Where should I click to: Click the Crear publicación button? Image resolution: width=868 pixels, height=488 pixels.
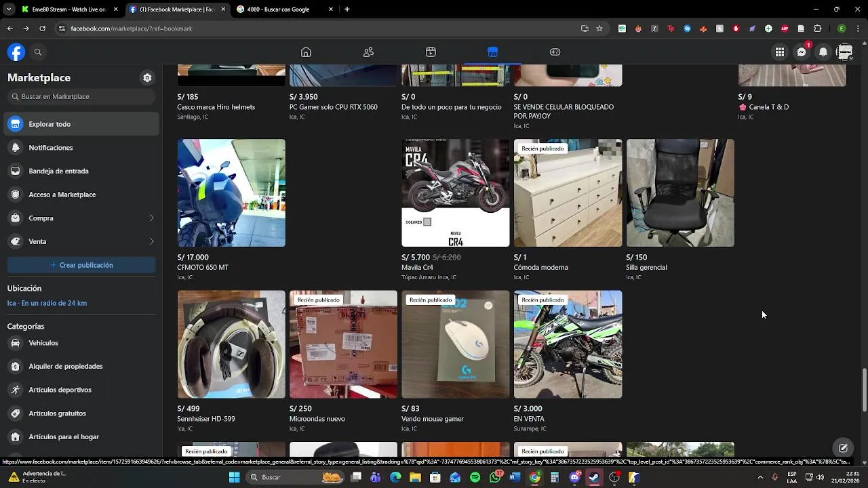click(x=81, y=265)
